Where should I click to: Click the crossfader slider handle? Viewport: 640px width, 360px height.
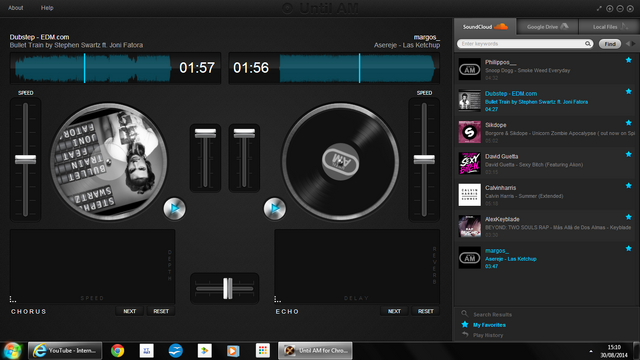tap(227, 288)
